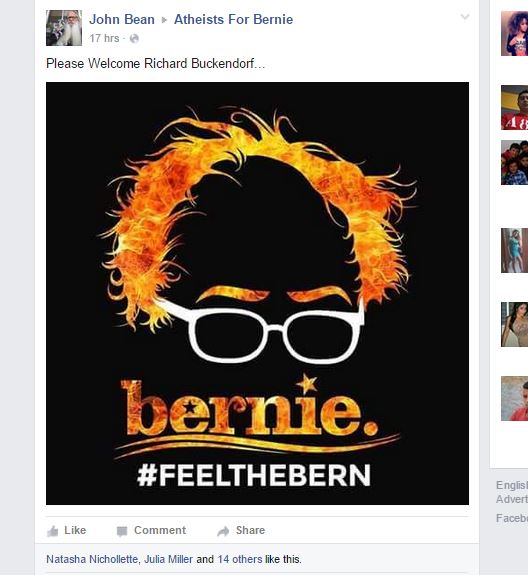The width and height of the screenshot is (528, 575).
Task: Open John Bean's profile link
Action: tap(122, 19)
